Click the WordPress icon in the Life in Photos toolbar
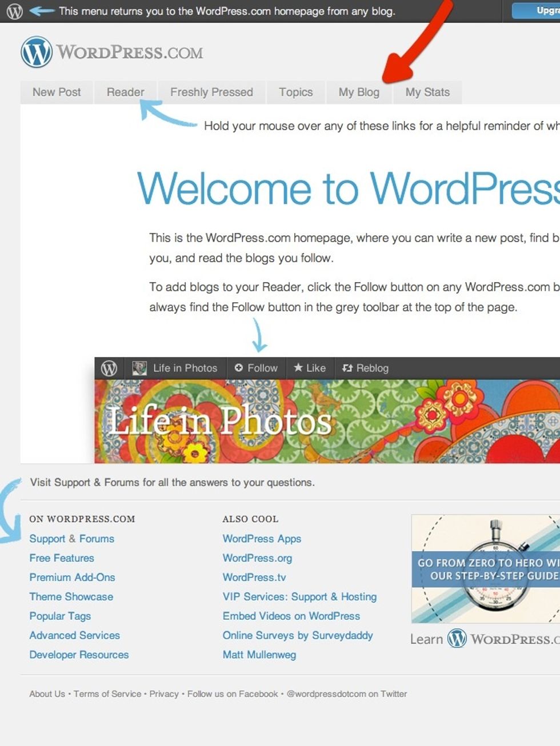The image size is (560, 746). coord(109,368)
